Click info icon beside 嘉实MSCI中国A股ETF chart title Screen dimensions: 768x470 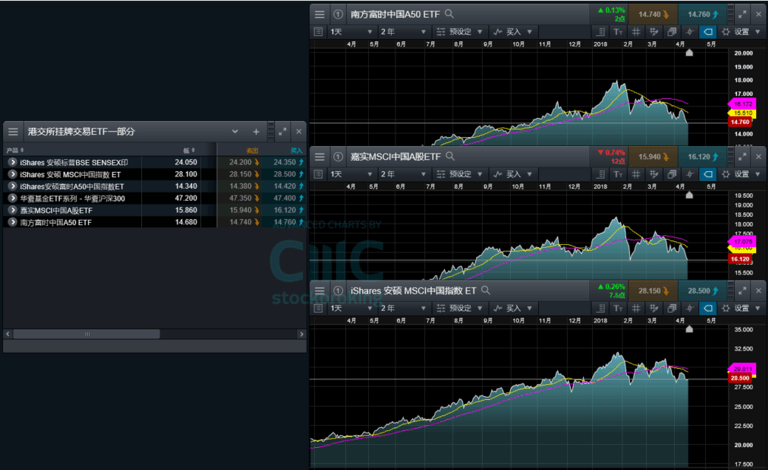[338, 157]
